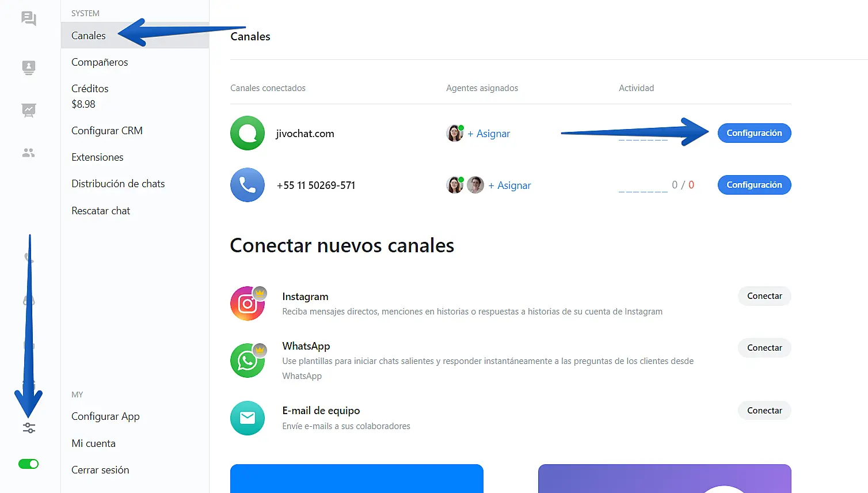
Task: Click the Actividad column header
Action: [x=636, y=88]
